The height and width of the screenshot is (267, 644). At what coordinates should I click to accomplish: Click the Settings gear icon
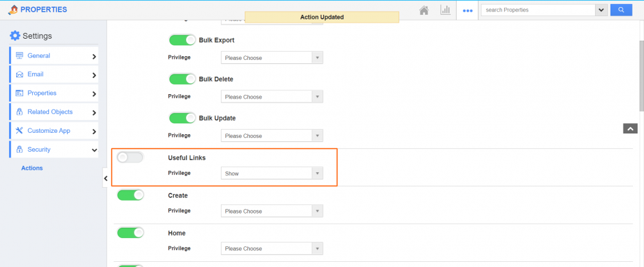(15, 35)
